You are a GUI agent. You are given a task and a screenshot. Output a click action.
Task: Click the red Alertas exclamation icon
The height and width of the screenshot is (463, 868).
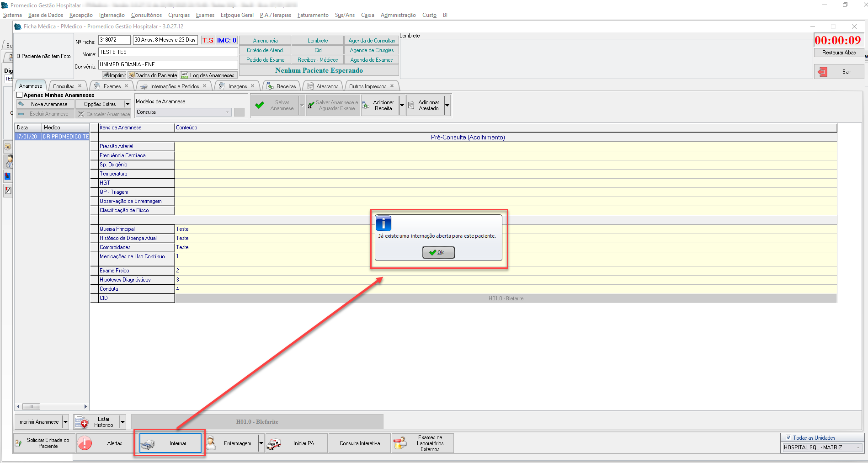click(85, 443)
